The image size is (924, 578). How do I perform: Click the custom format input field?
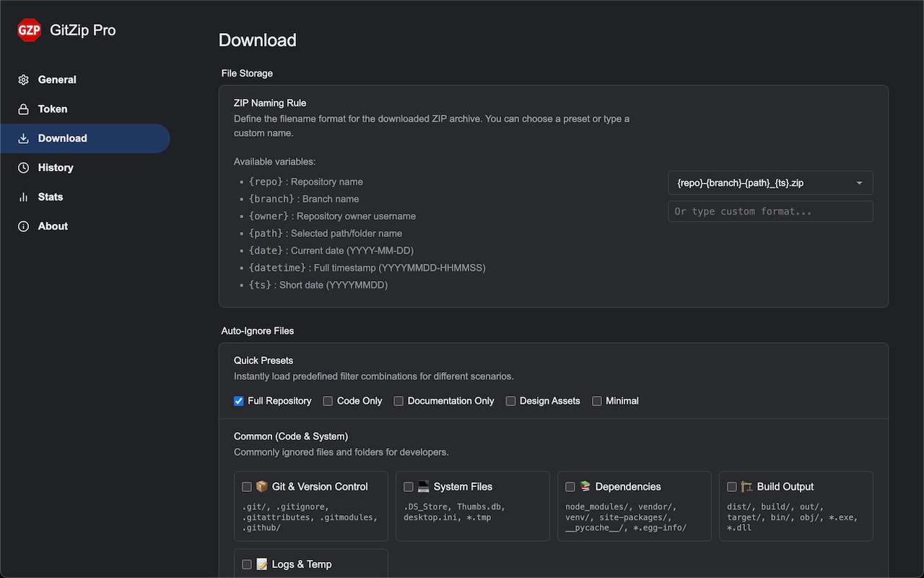coord(770,211)
